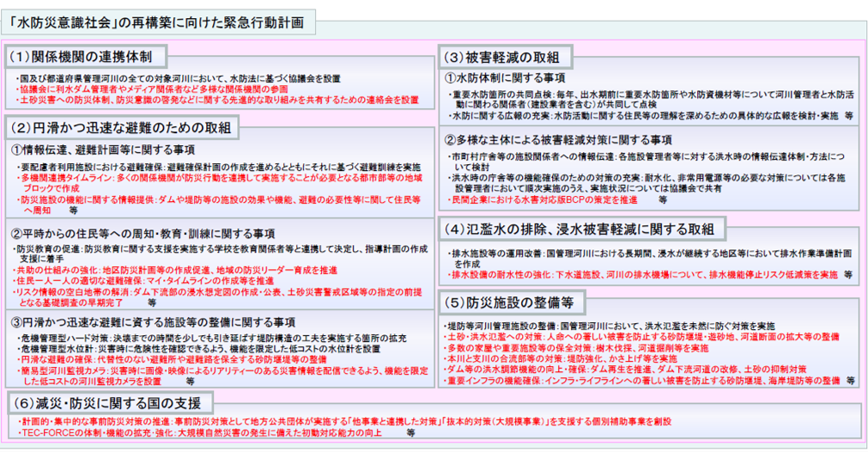Click the line 市町村庁舎等の施設関係者への情報伝達

click(x=646, y=162)
